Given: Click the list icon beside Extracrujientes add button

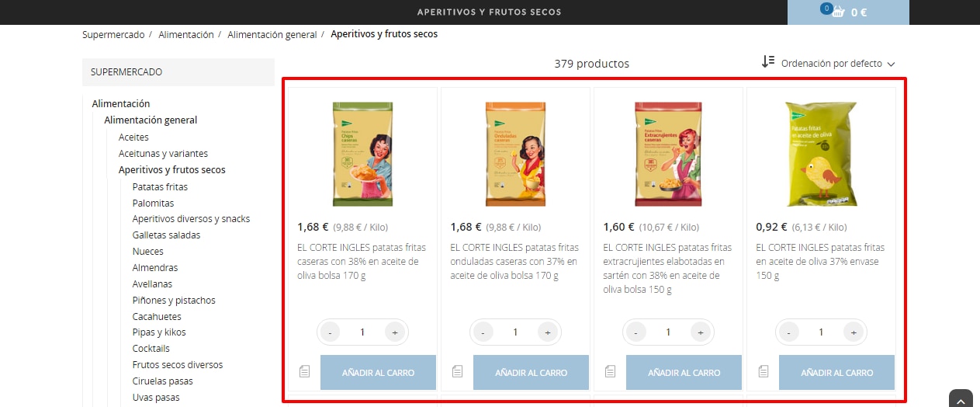Looking at the screenshot, I should coord(610,372).
